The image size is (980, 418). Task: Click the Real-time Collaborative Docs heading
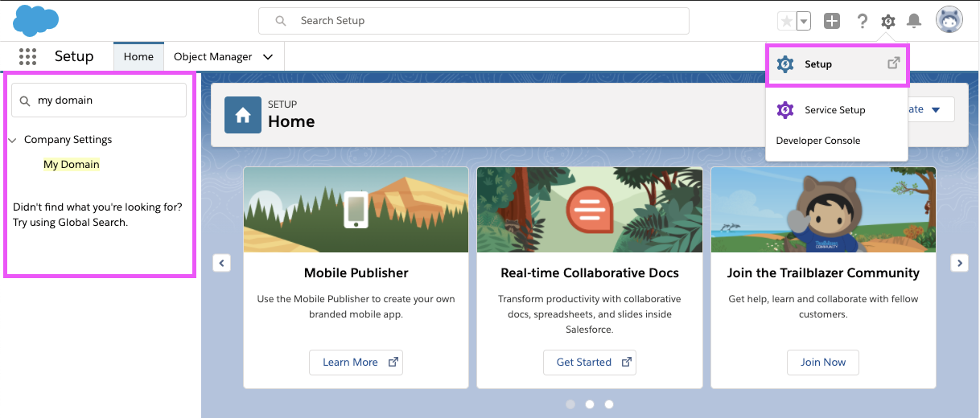tap(590, 273)
